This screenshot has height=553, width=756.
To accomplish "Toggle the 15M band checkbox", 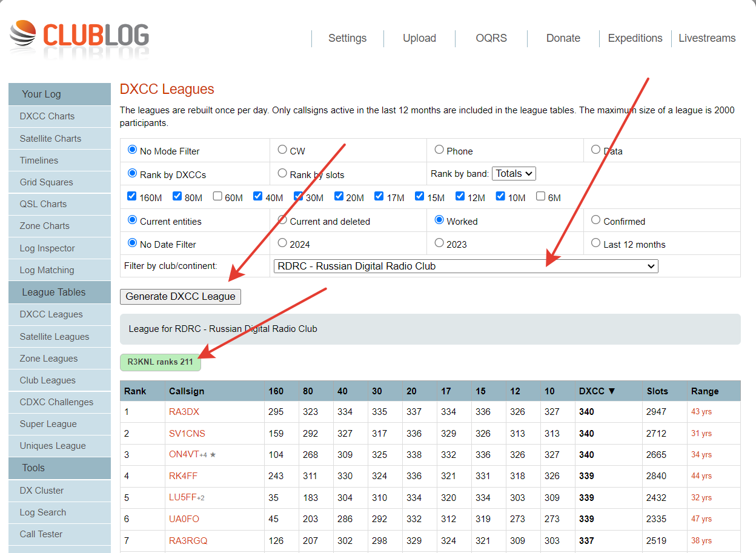I will tap(419, 196).
